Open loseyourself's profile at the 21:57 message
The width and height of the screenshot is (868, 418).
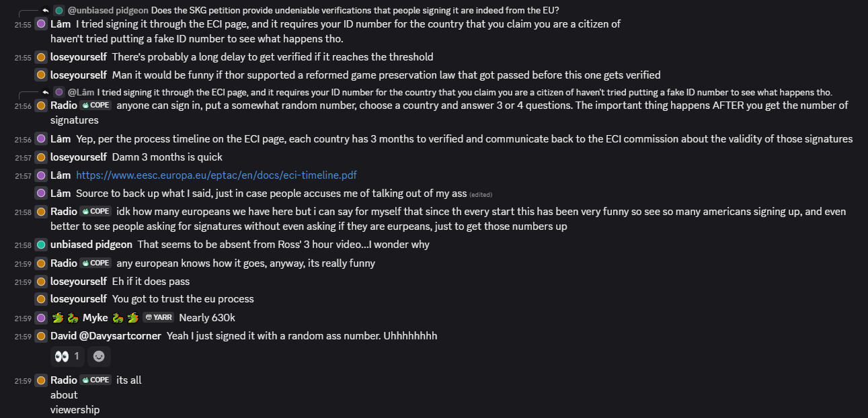pos(79,157)
